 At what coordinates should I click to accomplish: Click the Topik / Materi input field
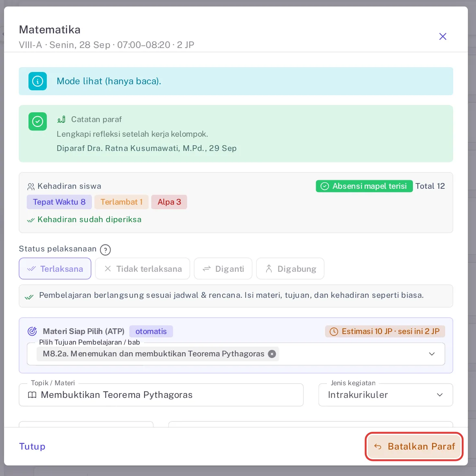click(x=161, y=395)
